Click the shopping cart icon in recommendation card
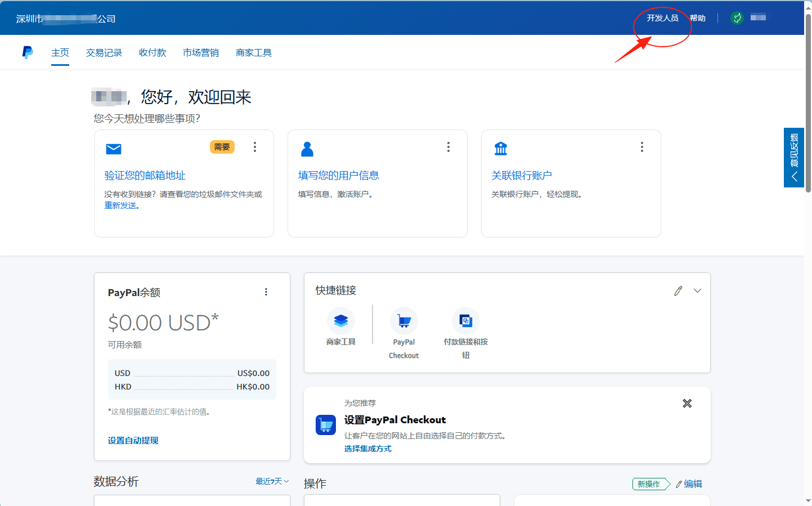The image size is (812, 506). pos(326,425)
